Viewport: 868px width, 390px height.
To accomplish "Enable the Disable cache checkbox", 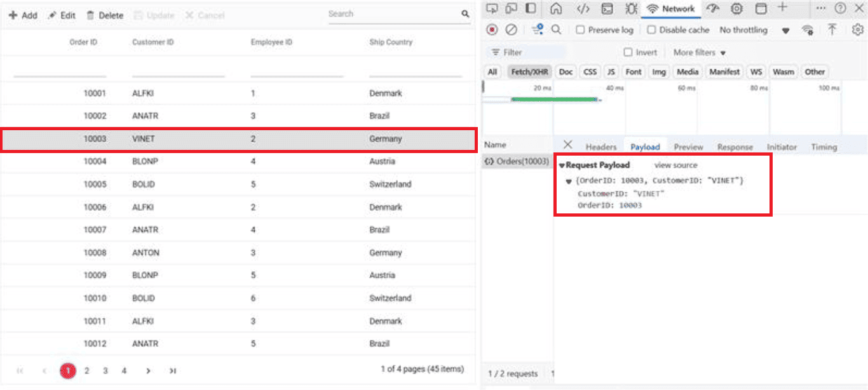I will tap(651, 30).
